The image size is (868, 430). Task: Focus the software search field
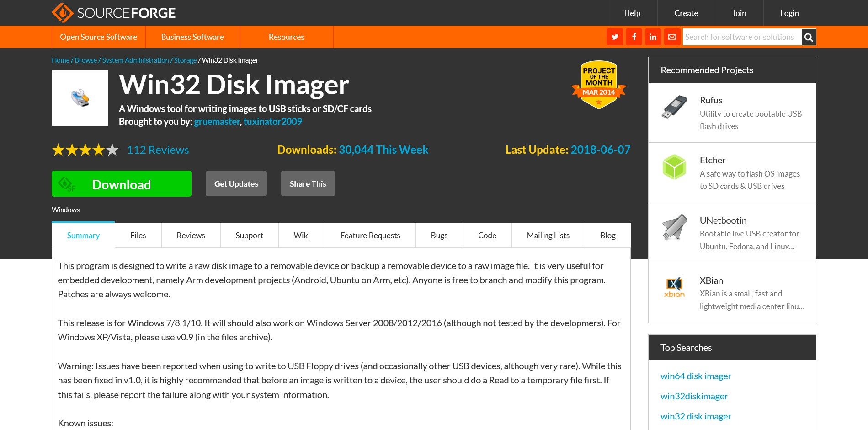click(742, 37)
